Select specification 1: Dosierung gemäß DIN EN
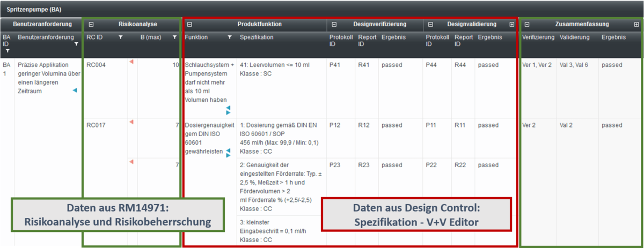 (279, 138)
